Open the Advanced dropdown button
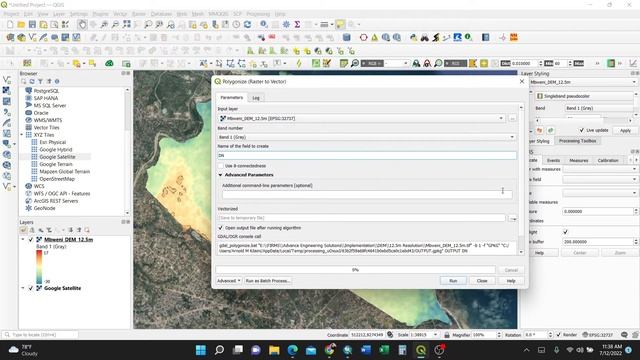640x360 pixels. click(x=229, y=281)
